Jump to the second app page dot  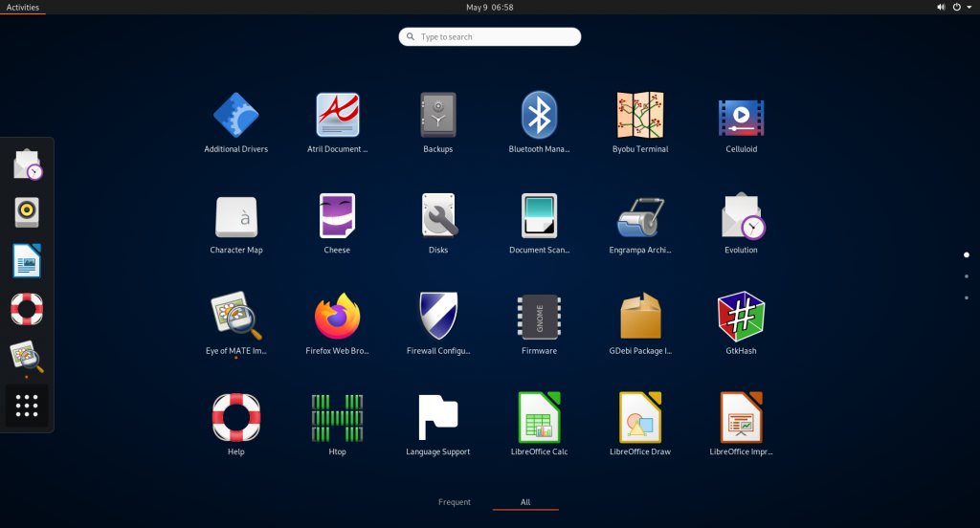coord(967,276)
